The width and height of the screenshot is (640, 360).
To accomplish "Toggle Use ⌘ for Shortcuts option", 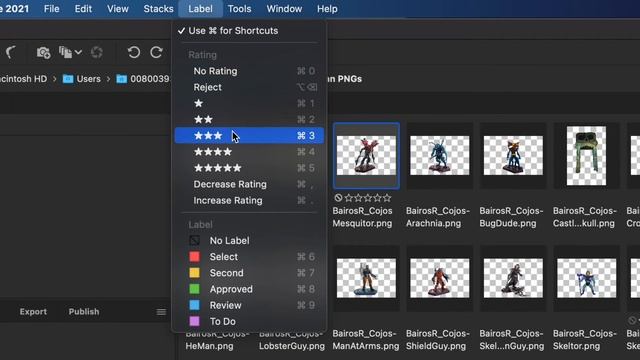I will coord(249,31).
